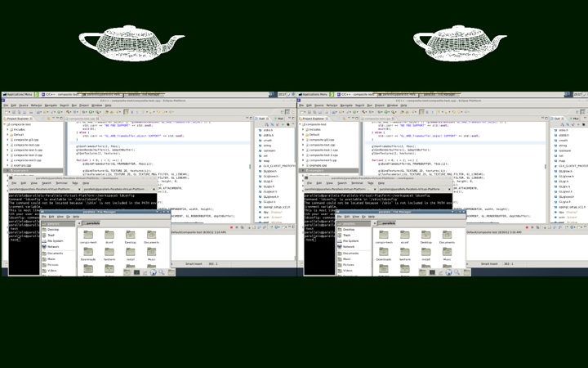588x368 pixels.
Task: Click the clock in left copy's top panel
Action: pyautogui.click(x=282, y=95)
